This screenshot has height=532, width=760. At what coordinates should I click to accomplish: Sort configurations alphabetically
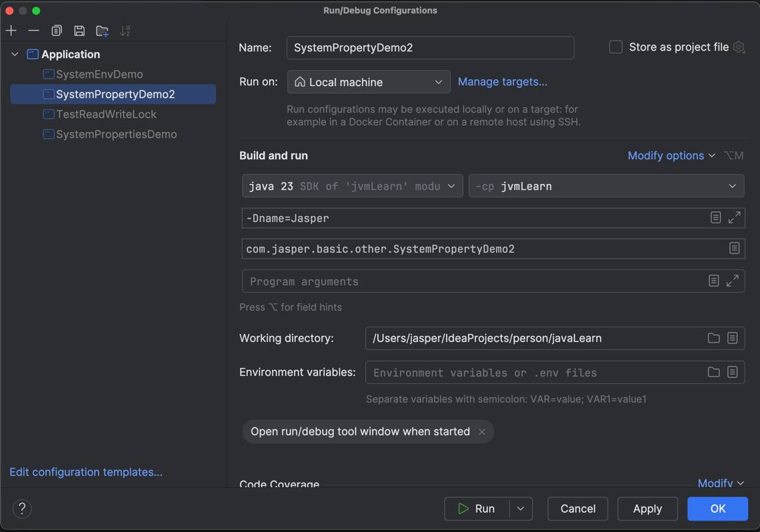click(x=125, y=31)
